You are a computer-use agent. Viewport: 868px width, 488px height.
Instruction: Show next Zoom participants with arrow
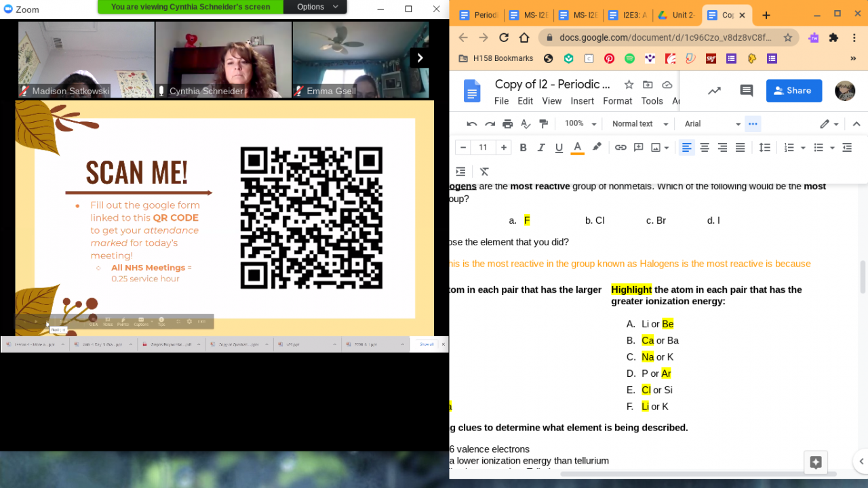pyautogui.click(x=420, y=58)
